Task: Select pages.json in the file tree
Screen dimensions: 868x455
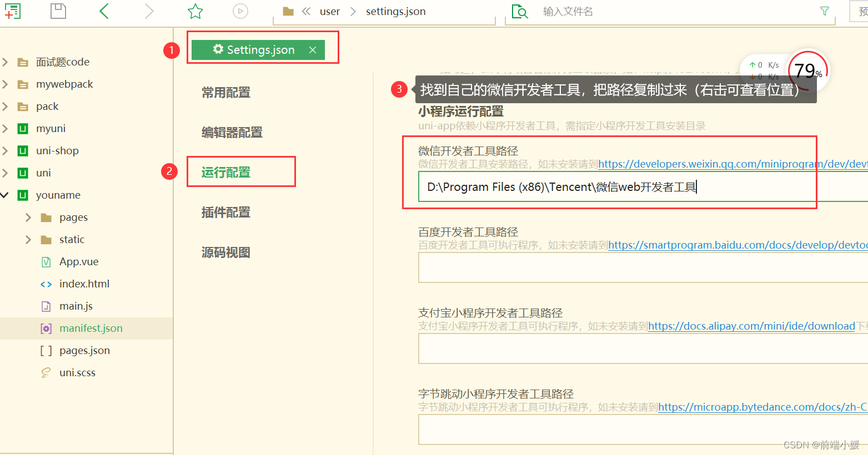Action: 87,351
